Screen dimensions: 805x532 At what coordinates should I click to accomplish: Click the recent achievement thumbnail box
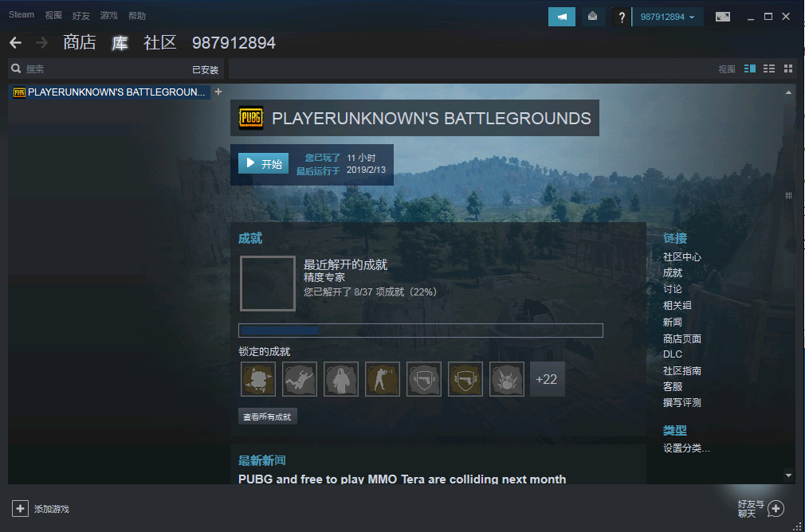pyautogui.click(x=268, y=284)
